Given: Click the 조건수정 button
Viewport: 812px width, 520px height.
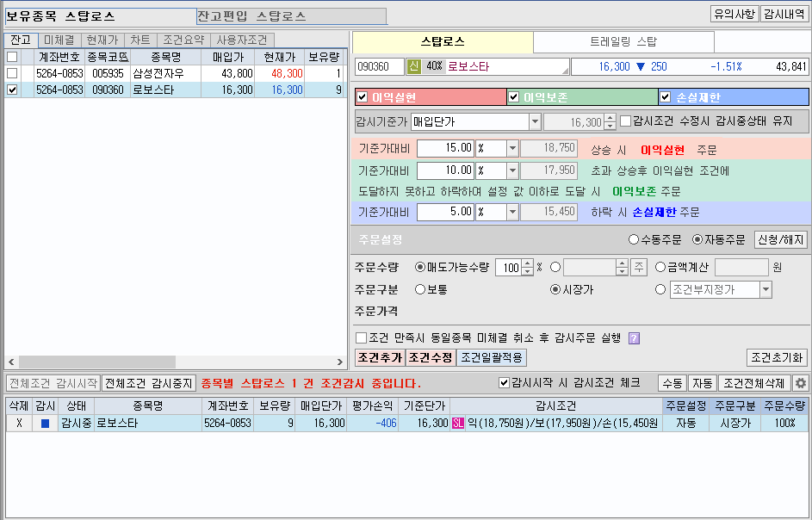Looking at the screenshot, I should [430, 357].
